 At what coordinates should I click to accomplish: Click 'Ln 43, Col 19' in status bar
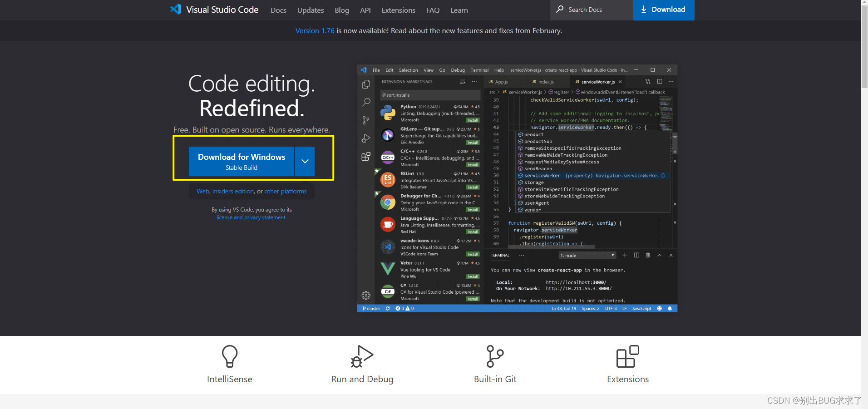[564, 309]
